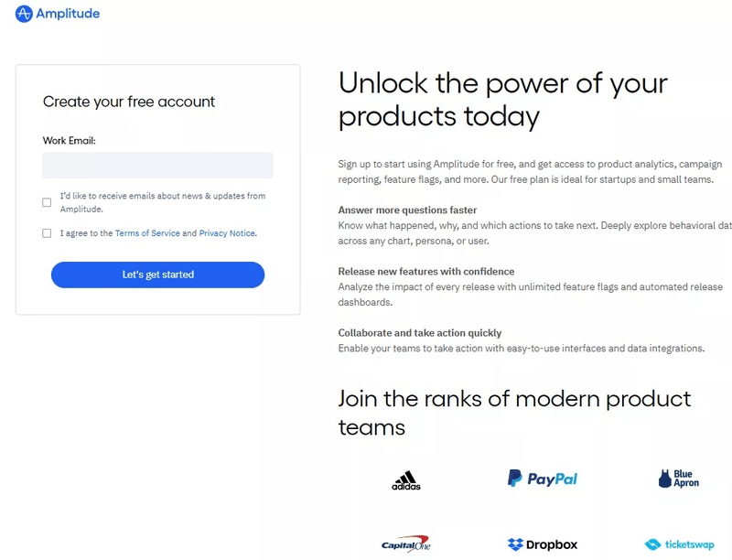Click the Amplitude circular logo icon
The image size is (732, 560).
coord(24,14)
